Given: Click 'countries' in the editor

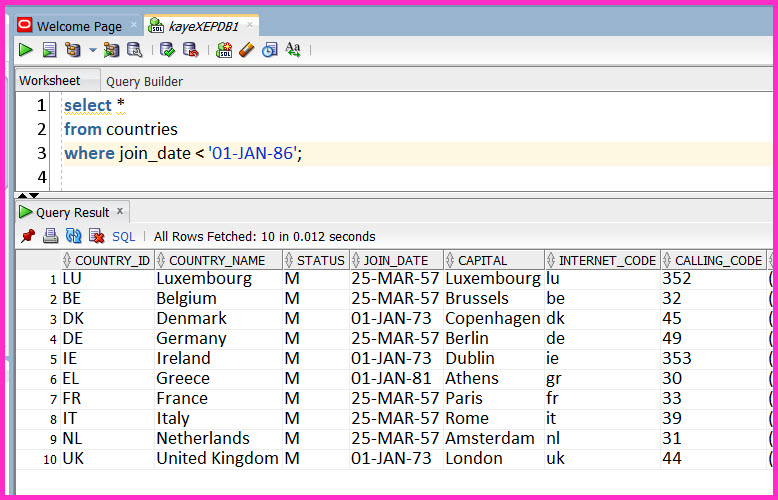Looking at the screenshot, I should pos(142,129).
